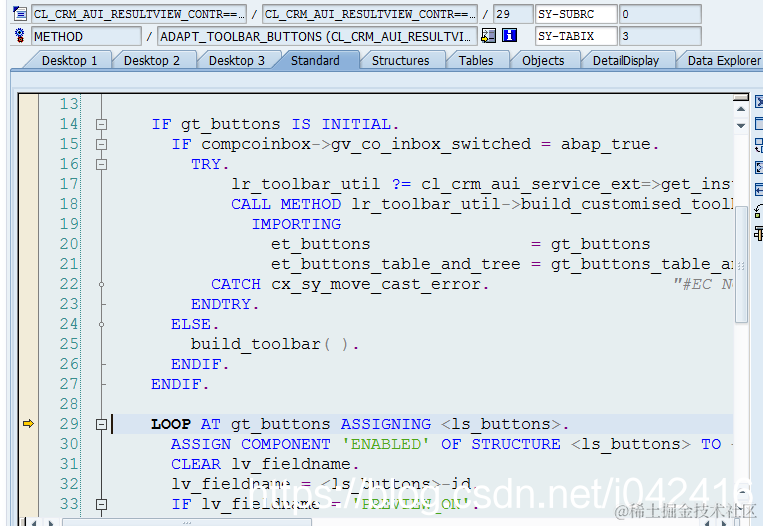Collapse the IF lv_fieldname block at line 33
The width and height of the screenshot is (763, 526).
[x=101, y=504]
